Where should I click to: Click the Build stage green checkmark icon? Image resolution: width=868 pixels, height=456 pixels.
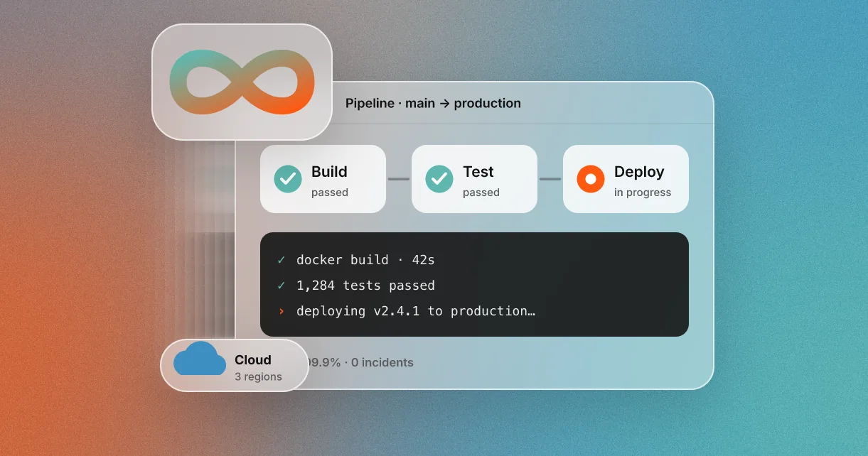click(288, 179)
